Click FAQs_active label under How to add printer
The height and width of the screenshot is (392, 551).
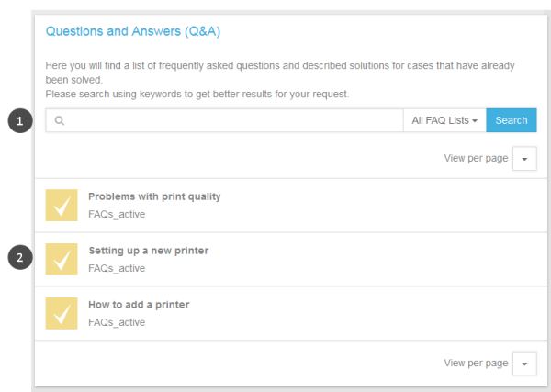[117, 322]
